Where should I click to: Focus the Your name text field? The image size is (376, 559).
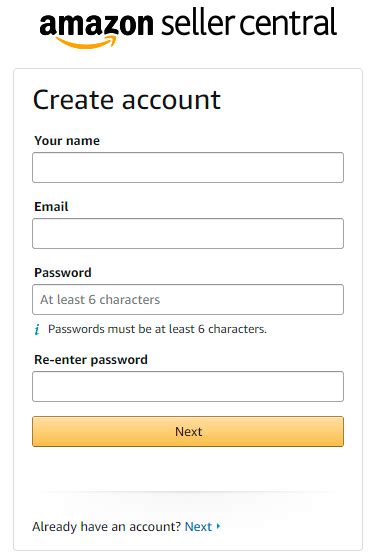point(188,168)
